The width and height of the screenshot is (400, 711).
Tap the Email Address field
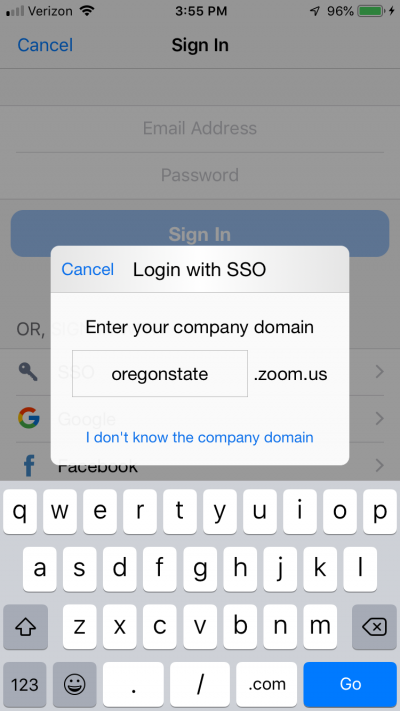200,128
